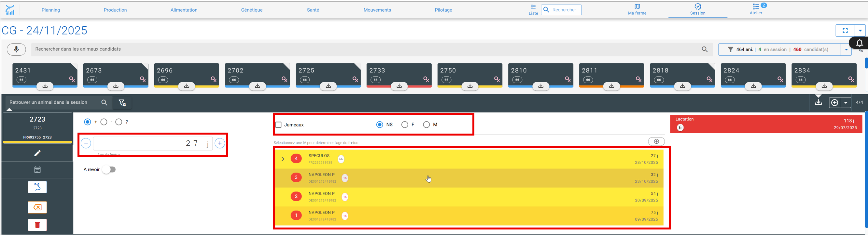The image size is (868, 235).
Task: Click the app logo in the top-left corner
Action: [x=10, y=10]
